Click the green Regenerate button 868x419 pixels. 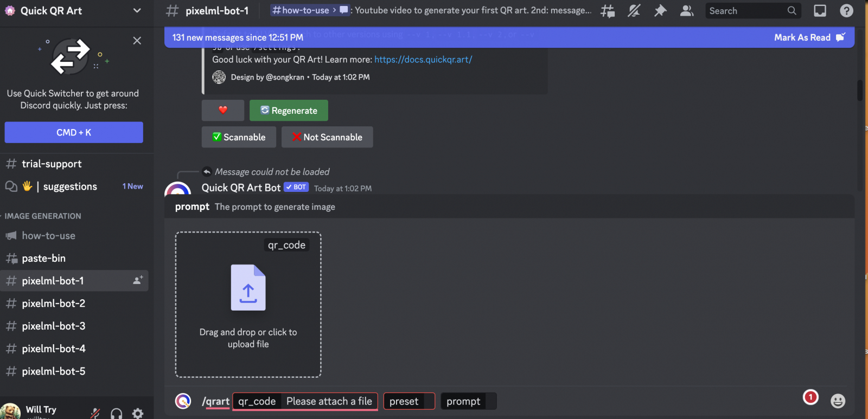(289, 111)
